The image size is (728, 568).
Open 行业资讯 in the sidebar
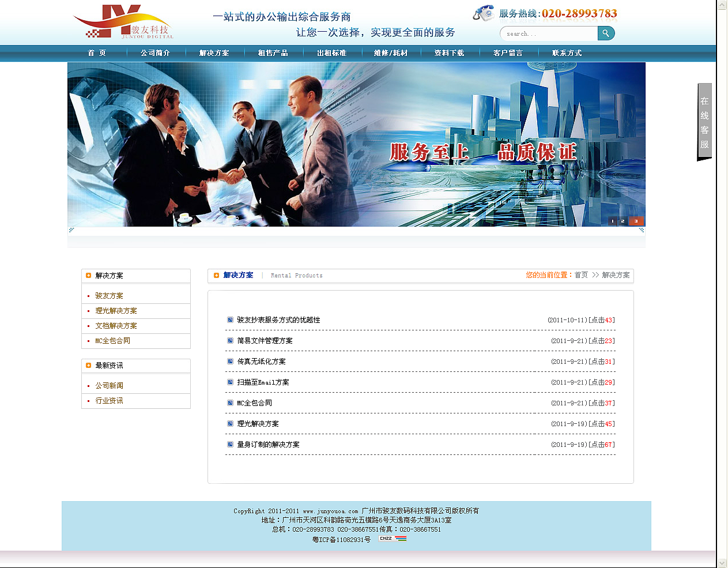pyautogui.click(x=110, y=401)
